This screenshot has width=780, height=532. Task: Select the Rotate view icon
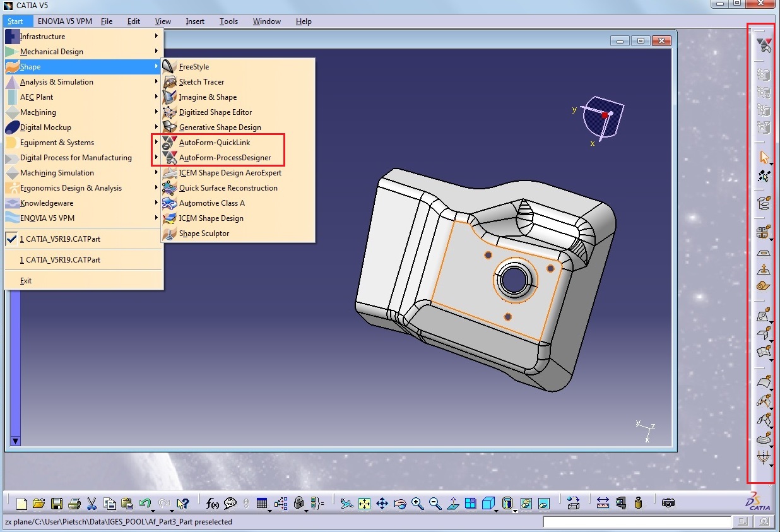pyautogui.click(x=399, y=504)
